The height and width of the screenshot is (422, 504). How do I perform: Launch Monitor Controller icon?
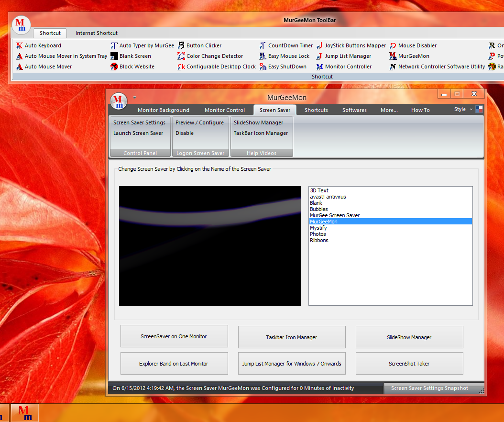[319, 67]
